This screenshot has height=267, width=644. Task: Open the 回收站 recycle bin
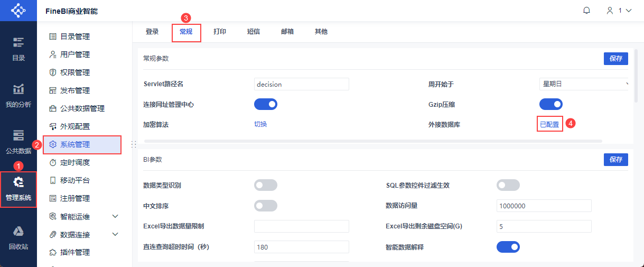pyautogui.click(x=18, y=237)
